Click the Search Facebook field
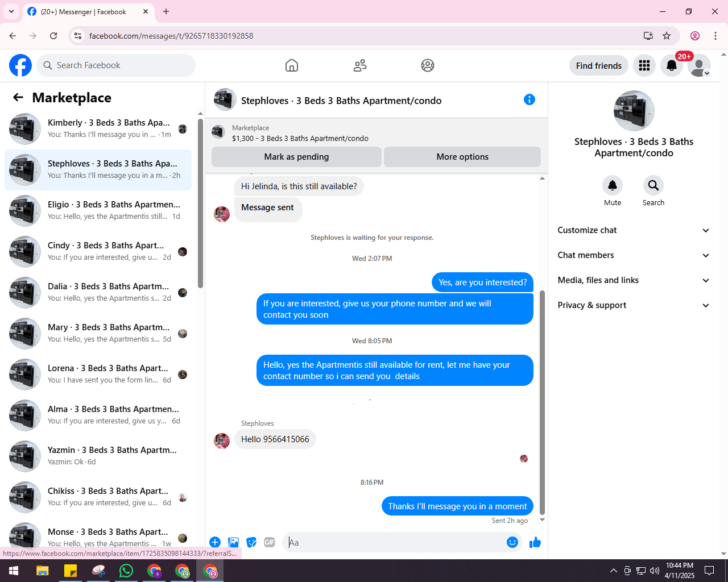The width and height of the screenshot is (728, 582). (x=116, y=65)
